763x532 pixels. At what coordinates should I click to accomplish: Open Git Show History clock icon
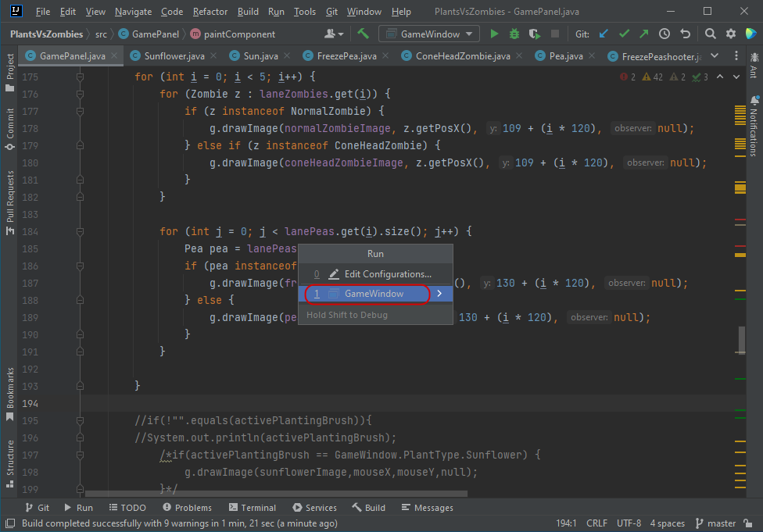664,34
